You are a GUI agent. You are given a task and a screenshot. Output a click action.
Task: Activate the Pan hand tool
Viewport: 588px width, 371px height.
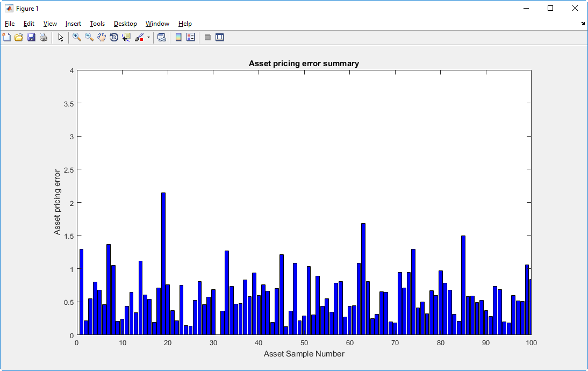click(x=102, y=38)
